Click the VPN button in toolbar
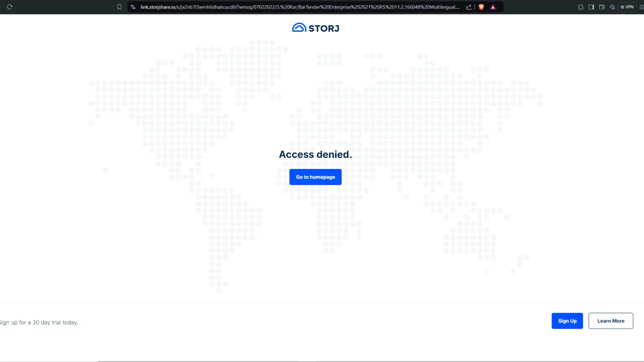644x362 pixels. [627, 7]
